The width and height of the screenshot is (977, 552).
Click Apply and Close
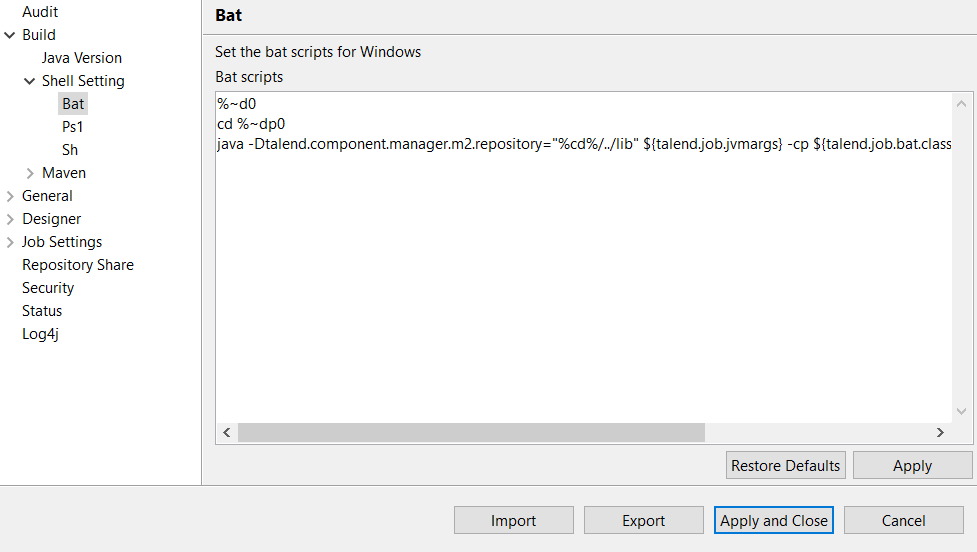tap(774, 520)
